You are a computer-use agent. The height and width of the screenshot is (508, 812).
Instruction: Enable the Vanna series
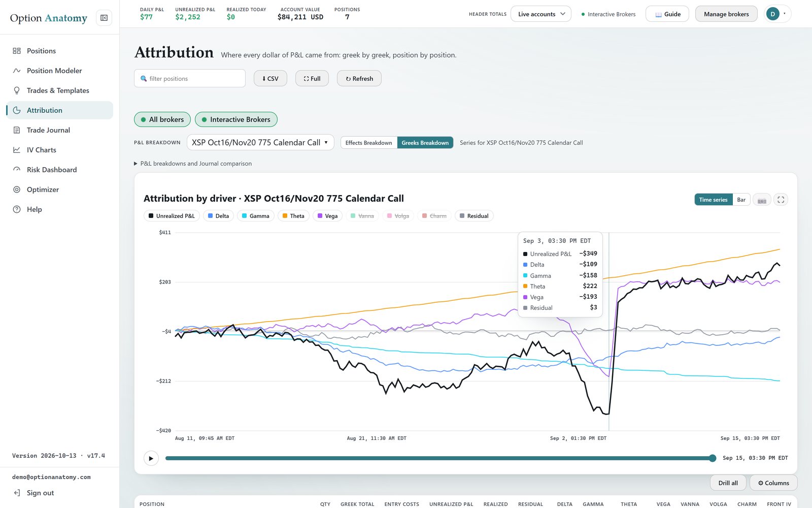coord(362,216)
